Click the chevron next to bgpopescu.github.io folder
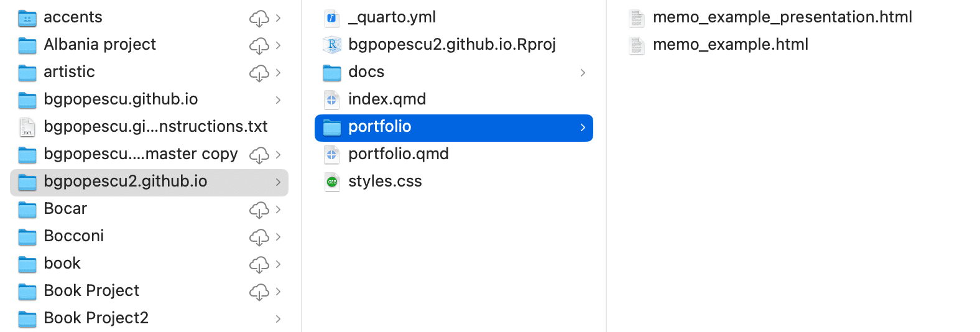 click(278, 100)
